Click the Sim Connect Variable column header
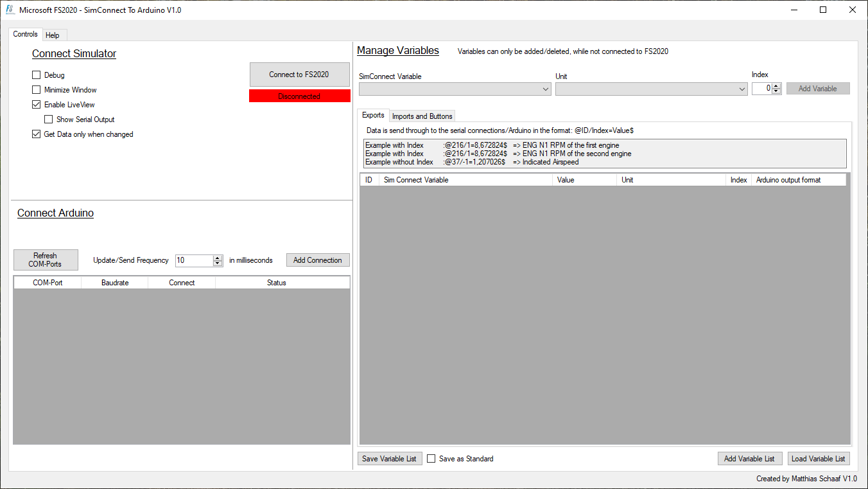Screen dimensions: 868x489 (465, 180)
